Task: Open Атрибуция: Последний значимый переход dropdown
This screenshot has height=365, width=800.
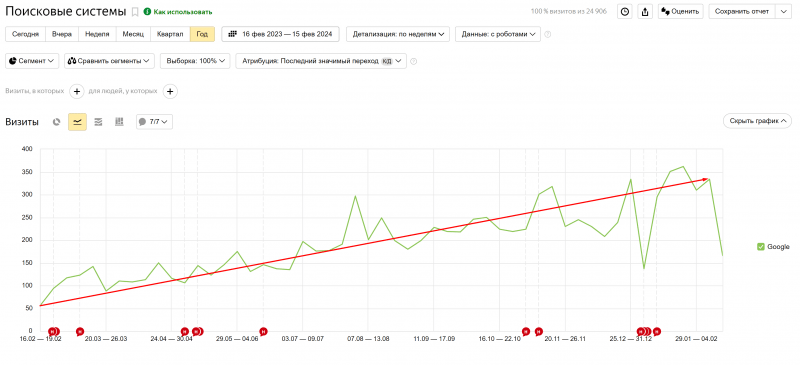Action: [321, 61]
